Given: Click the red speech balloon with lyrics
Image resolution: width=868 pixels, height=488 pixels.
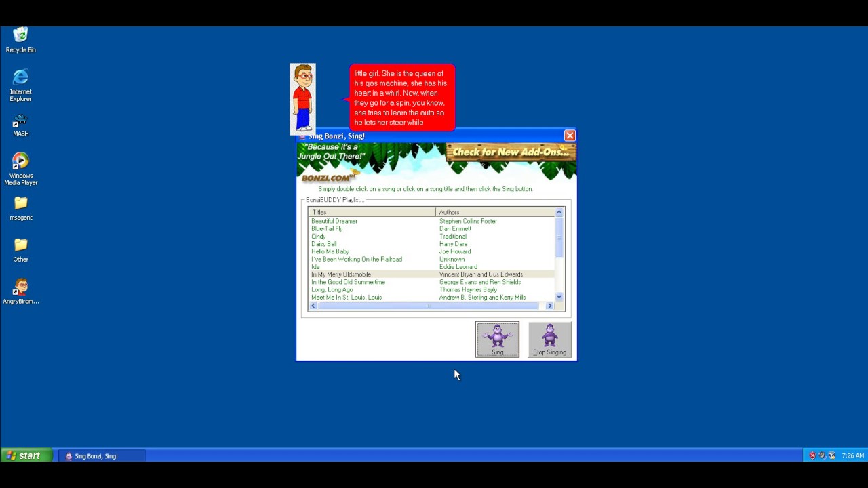Looking at the screenshot, I should point(401,98).
